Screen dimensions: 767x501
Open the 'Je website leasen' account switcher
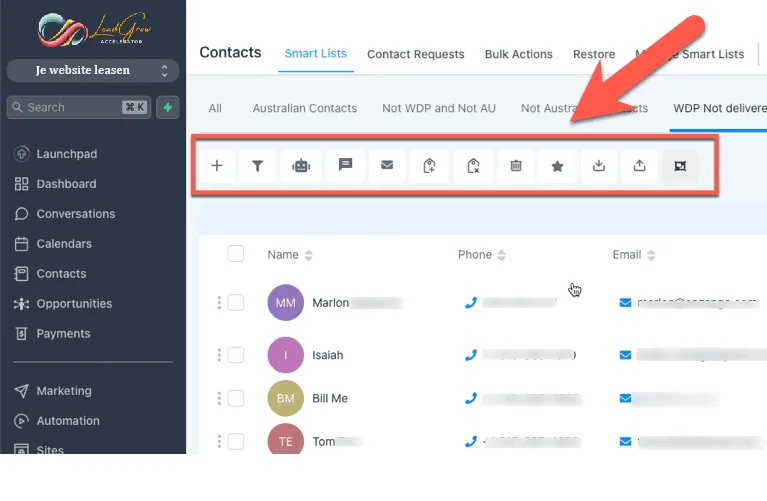click(93, 70)
